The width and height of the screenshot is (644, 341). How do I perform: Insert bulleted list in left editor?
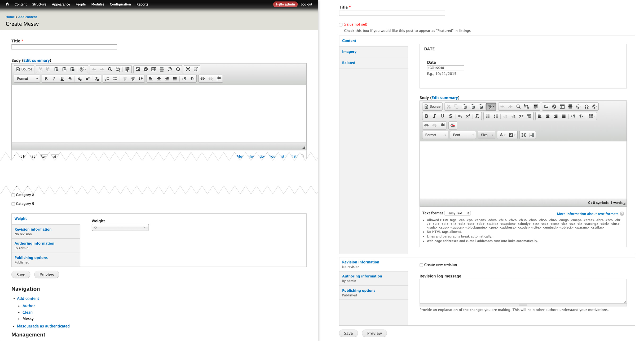tap(115, 79)
